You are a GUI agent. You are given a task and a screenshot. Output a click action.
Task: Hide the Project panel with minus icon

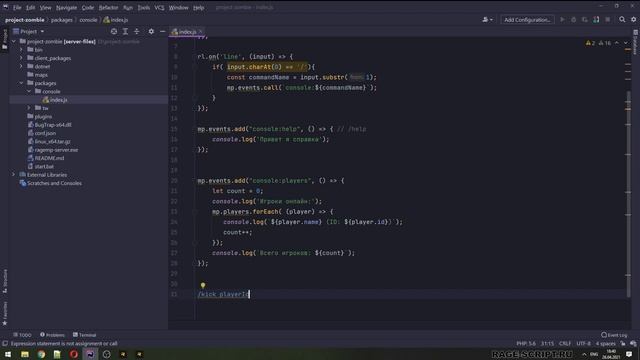pos(162,31)
